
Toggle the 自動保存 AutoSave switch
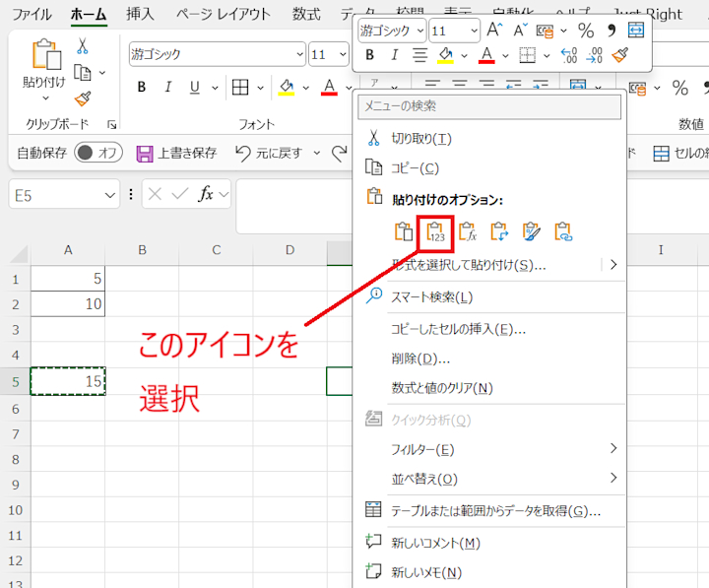point(98,153)
